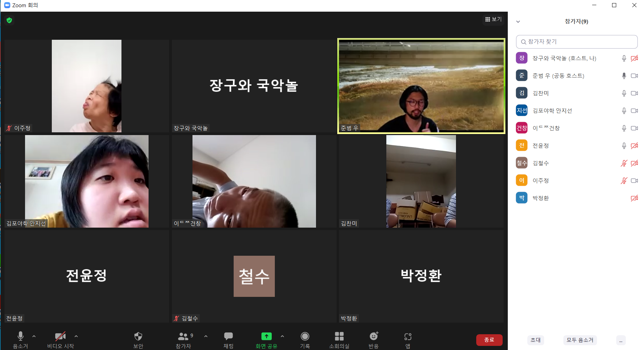This screenshot has width=644, height=350.
Task: Click 지선 avatar for 김포야학 안지선
Action: tap(522, 110)
